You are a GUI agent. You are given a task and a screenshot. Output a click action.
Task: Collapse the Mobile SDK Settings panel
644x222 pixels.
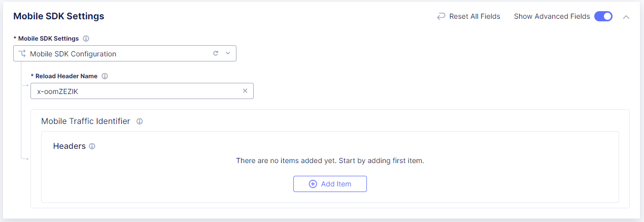pyautogui.click(x=626, y=17)
